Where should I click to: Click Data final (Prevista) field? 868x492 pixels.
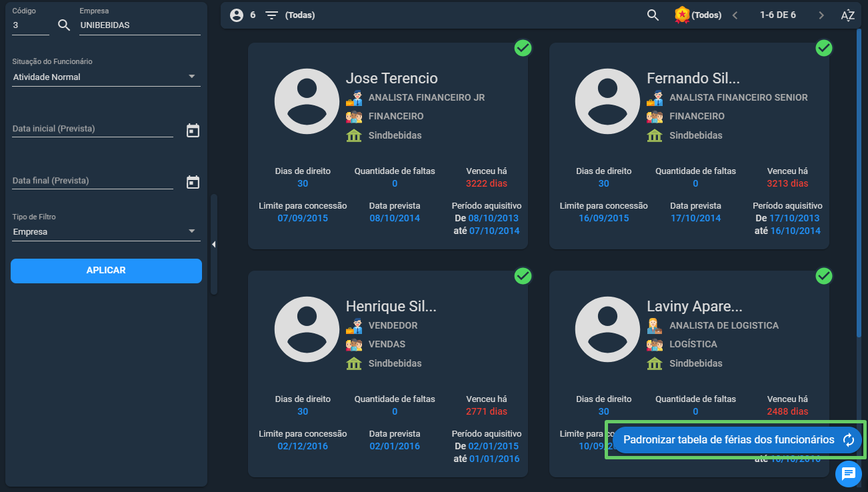(x=93, y=181)
